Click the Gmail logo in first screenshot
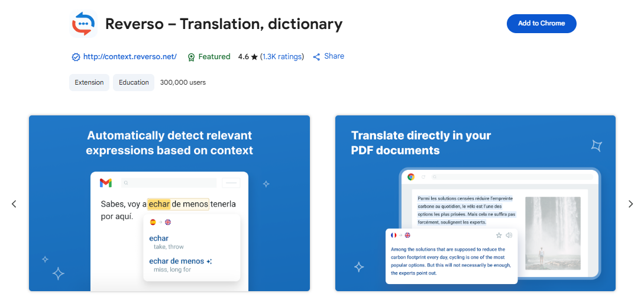 pyautogui.click(x=106, y=183)
